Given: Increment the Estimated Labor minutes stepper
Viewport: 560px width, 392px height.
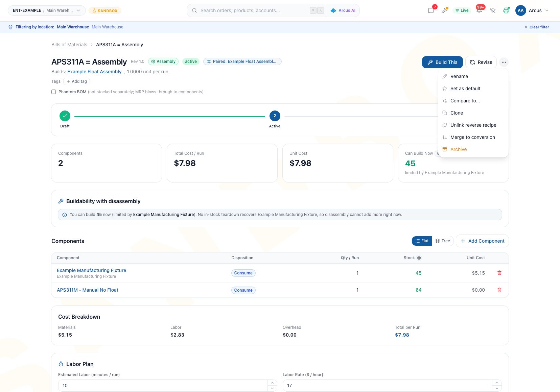Looking at the screenshot, I should [x=272, y=383].
